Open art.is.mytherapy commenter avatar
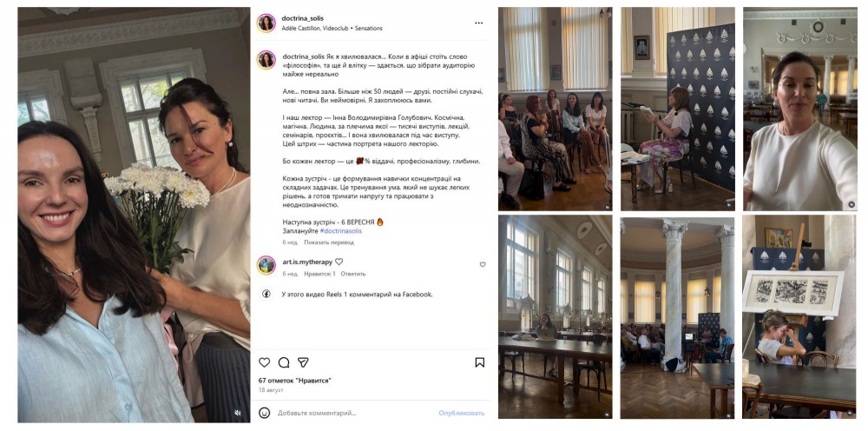 tap(266, 265)
